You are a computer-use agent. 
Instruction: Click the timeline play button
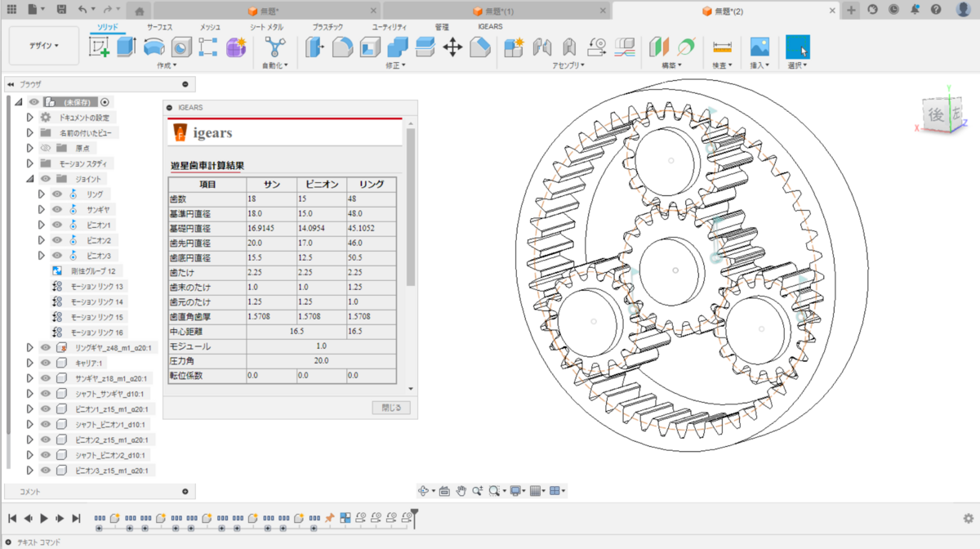click(44, 518)
